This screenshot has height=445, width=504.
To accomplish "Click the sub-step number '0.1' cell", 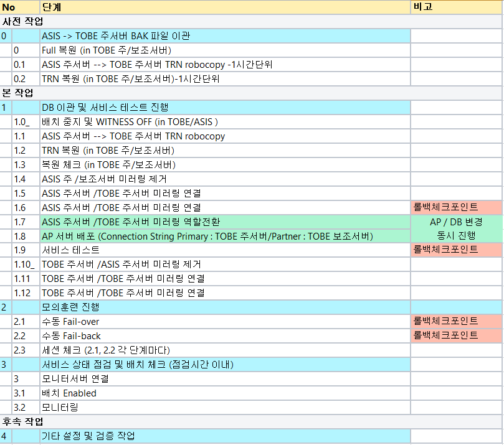I will 26,65.
